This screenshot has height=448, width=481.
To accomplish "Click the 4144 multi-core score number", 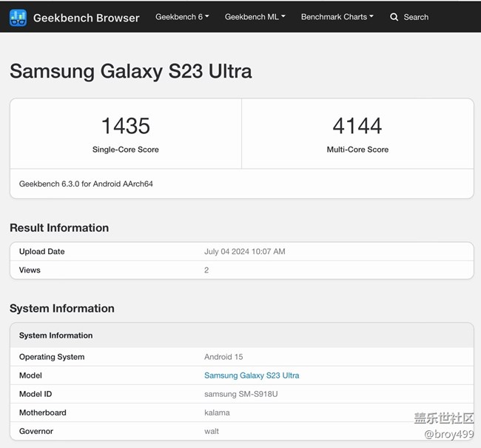I will pos(357,126).
